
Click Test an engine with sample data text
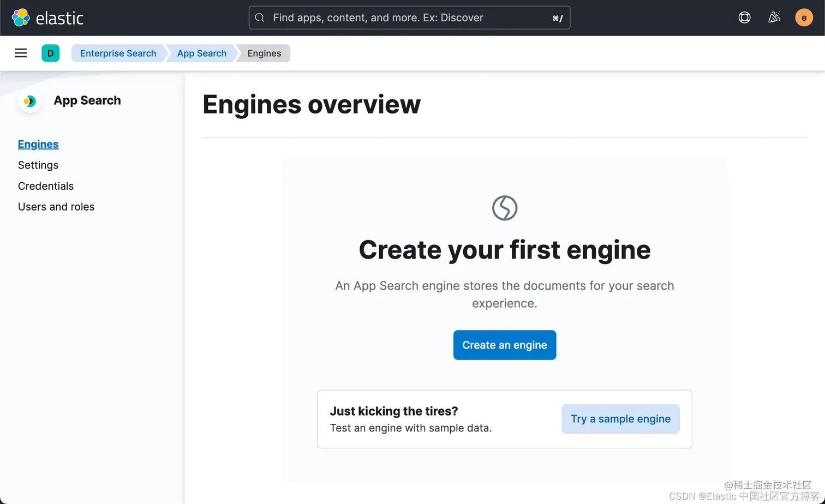tap(411, 428)
